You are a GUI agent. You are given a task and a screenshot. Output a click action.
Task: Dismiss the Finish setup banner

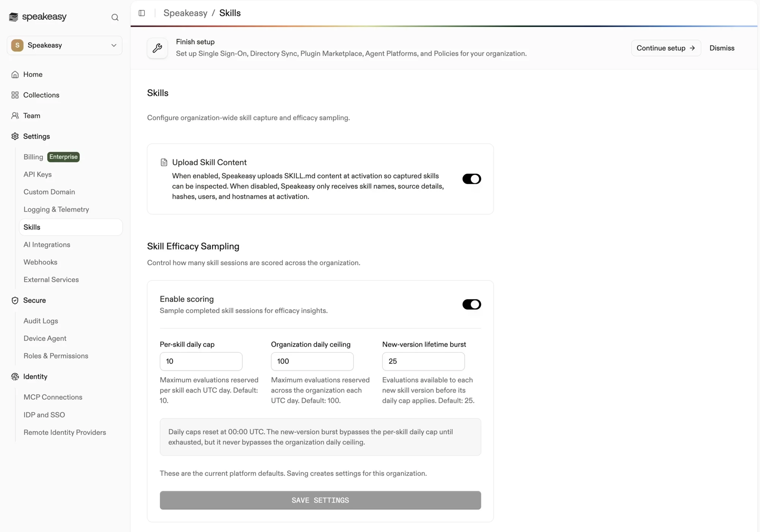pos(722,48)
